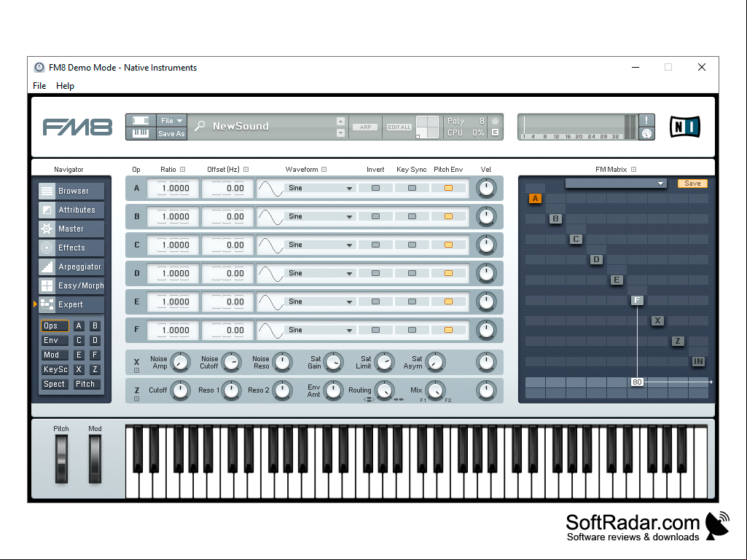747x560 pixels.
Task: Click operator A Ratio field
Action: tap(173, 188)
